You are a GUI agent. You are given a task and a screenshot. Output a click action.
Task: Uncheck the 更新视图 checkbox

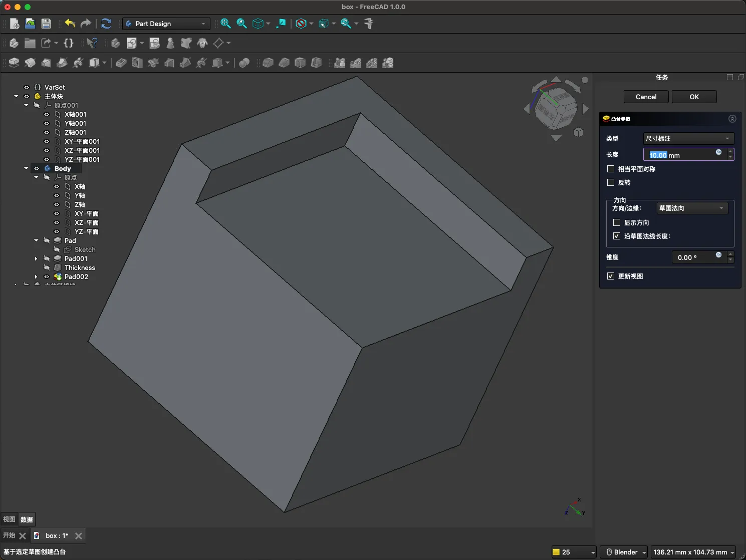click(611, 276)
